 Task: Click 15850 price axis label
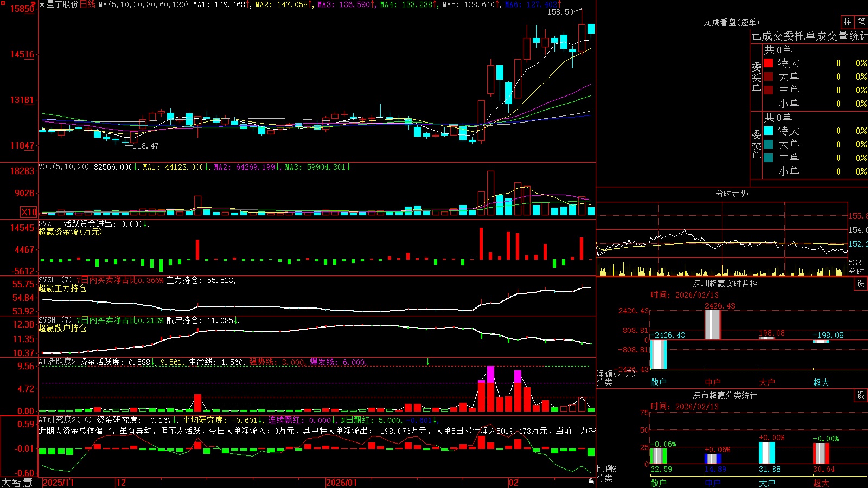[x=22, y=9]
